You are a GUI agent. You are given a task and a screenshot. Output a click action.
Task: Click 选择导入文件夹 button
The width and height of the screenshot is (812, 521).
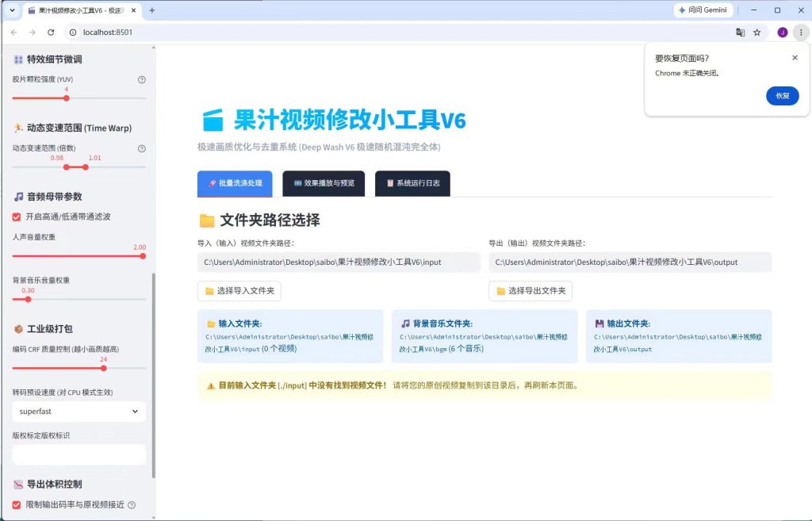(x=239, y=291)
